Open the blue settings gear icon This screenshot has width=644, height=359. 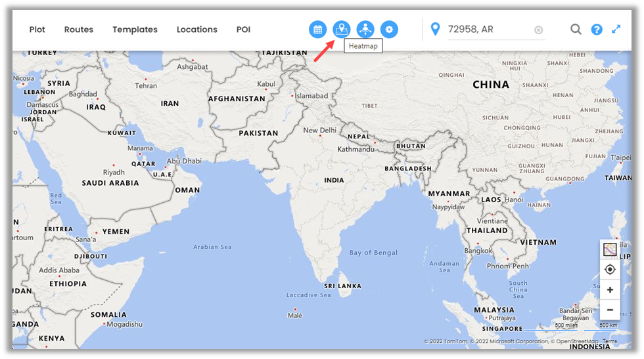coord(389,30)
